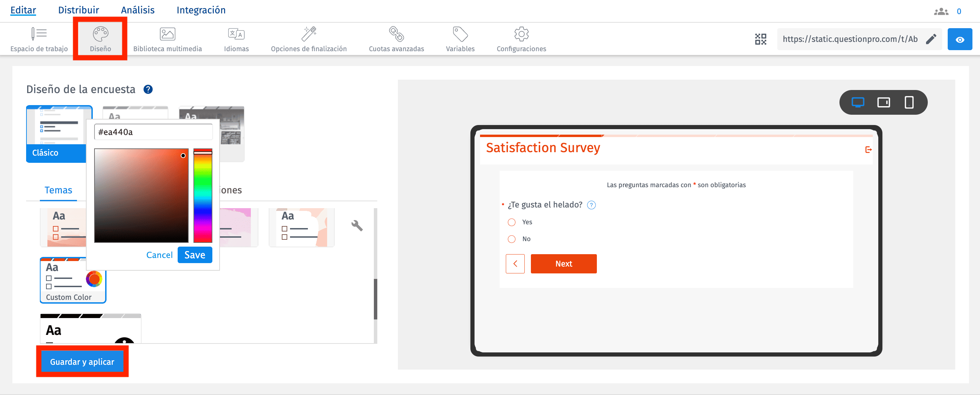Select the Yes radio option
This screenshot has height=395, width=980.
pyautogui.click(x=512, y=222)
